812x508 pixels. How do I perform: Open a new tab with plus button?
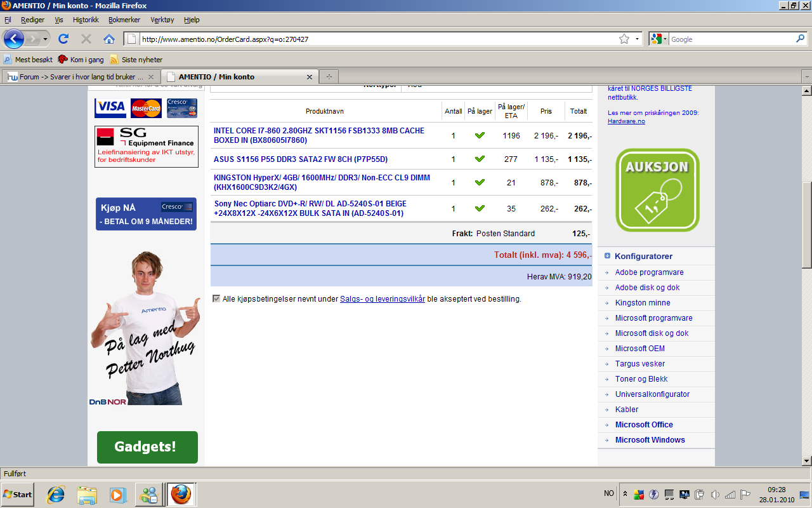[x=329, y=77]
